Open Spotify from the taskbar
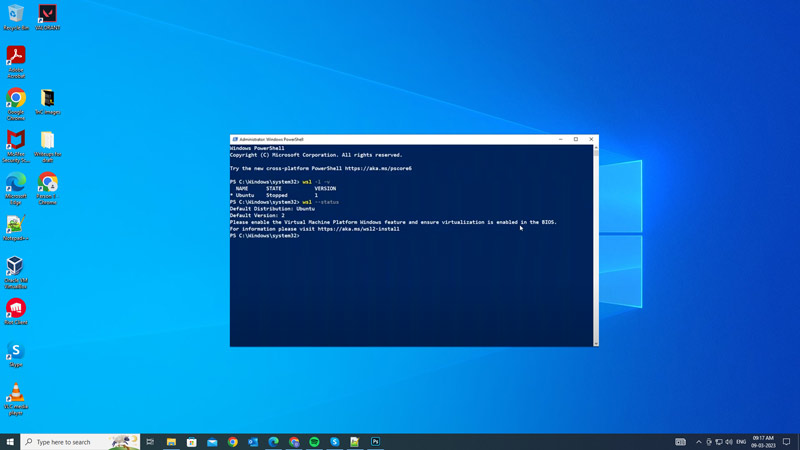The width and height of the screenshot is (800, 450). 314,442
